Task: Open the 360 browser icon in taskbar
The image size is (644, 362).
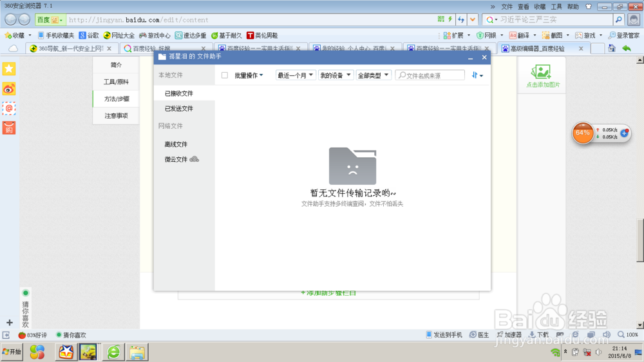Action: pyautogui.click(x=114, y=352)
